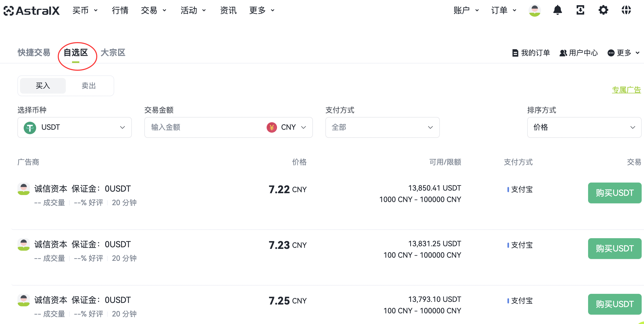The width and height of the screenshot is (644, 324).
Task: Click the more dots icon beside 更多
Action: 611,53
